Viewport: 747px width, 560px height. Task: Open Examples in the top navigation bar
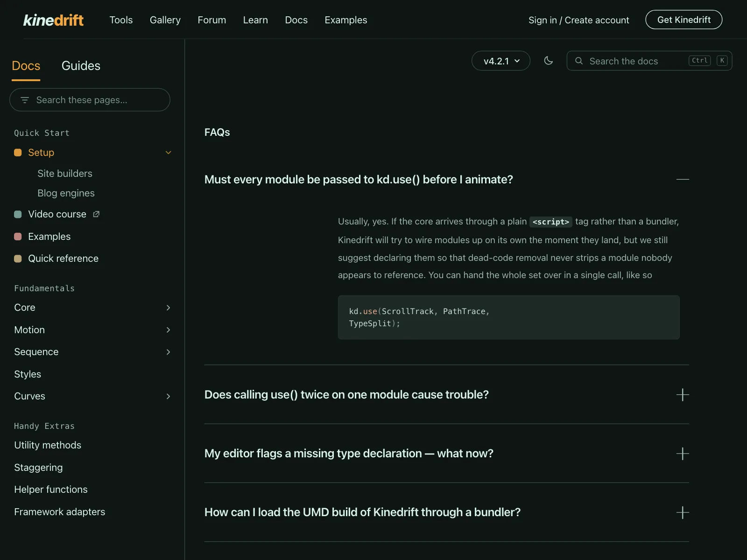(346, 20)
